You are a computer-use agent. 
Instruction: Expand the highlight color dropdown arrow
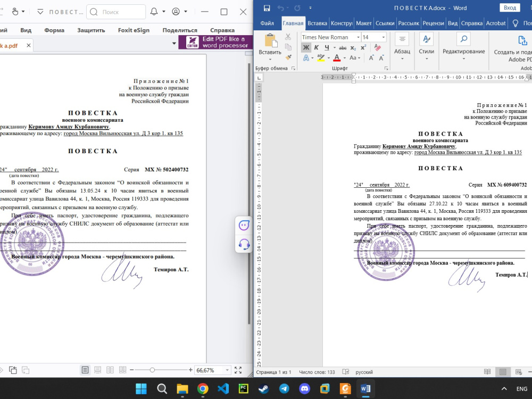(328, 57)
